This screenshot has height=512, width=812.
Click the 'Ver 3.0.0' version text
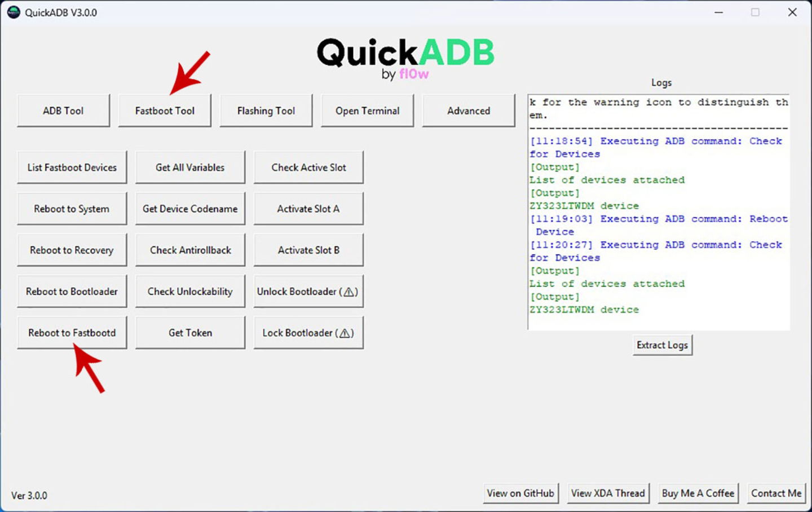coord(29,496)
